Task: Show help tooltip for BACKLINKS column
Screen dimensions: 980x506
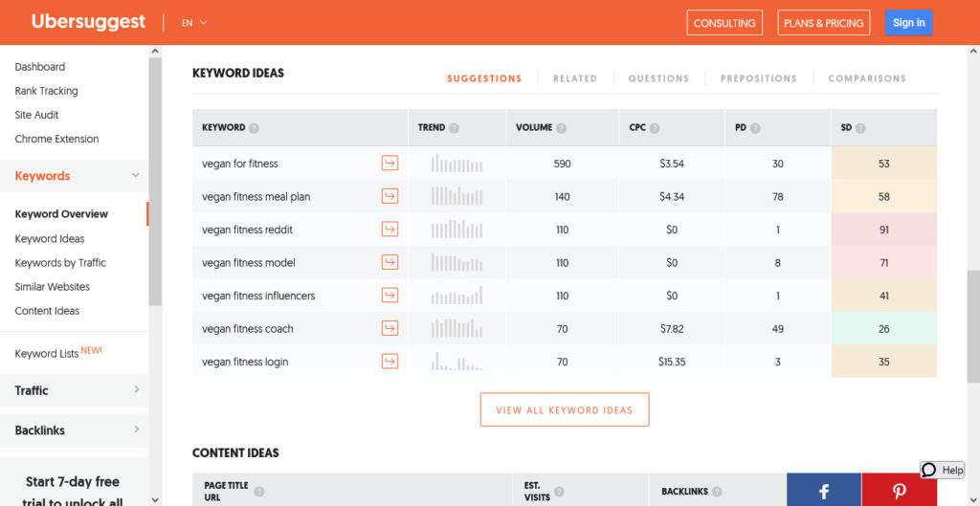Action: (717, 492)
